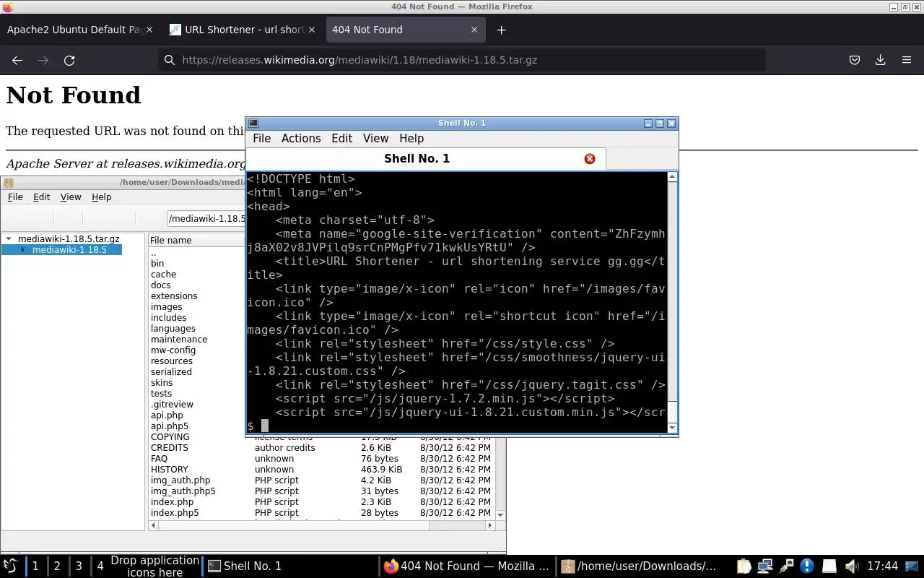Select the COPYING file
924x578 pixels.
point(170,437)
